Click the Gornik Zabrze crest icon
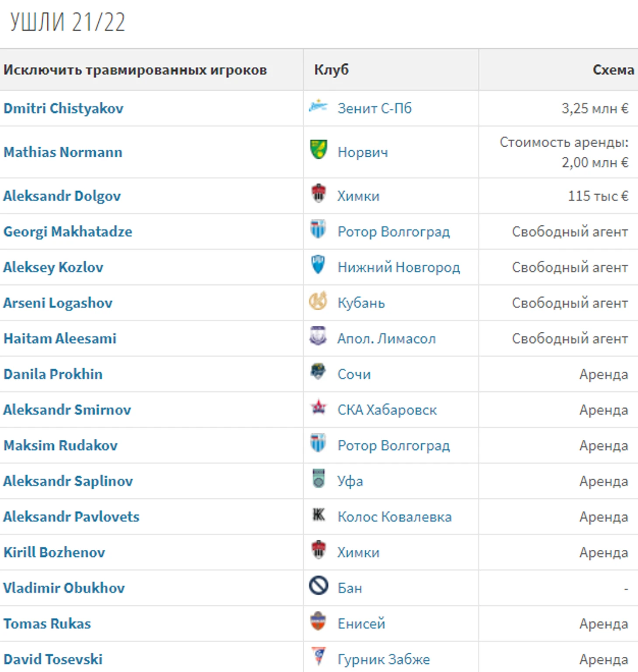638x672 pixels. 319,657
